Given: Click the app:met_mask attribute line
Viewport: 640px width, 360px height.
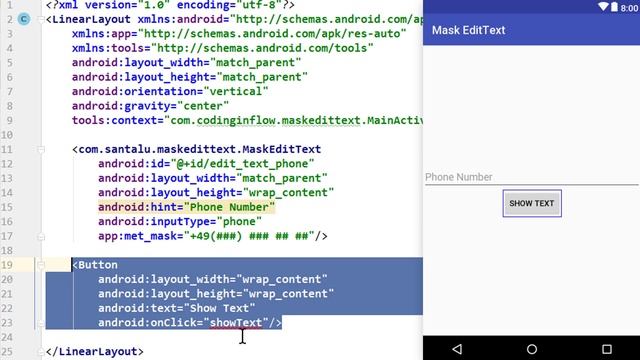Looking at the screenshot, I should click(213, 236).
